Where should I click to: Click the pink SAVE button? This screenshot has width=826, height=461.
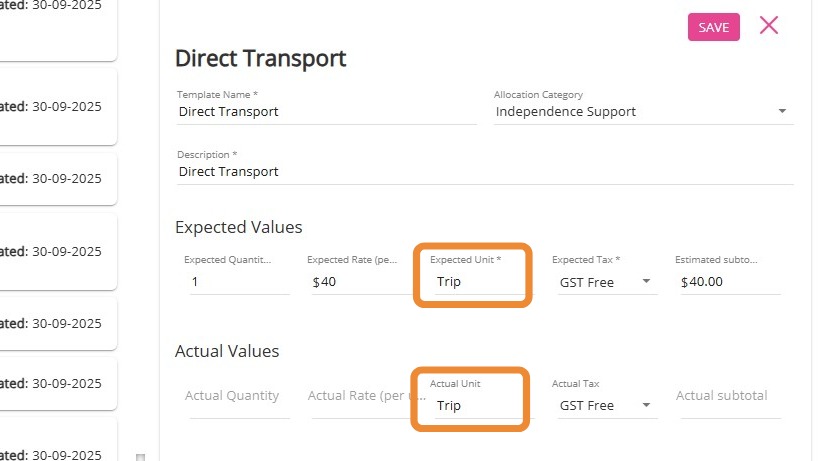pos(713,27)
